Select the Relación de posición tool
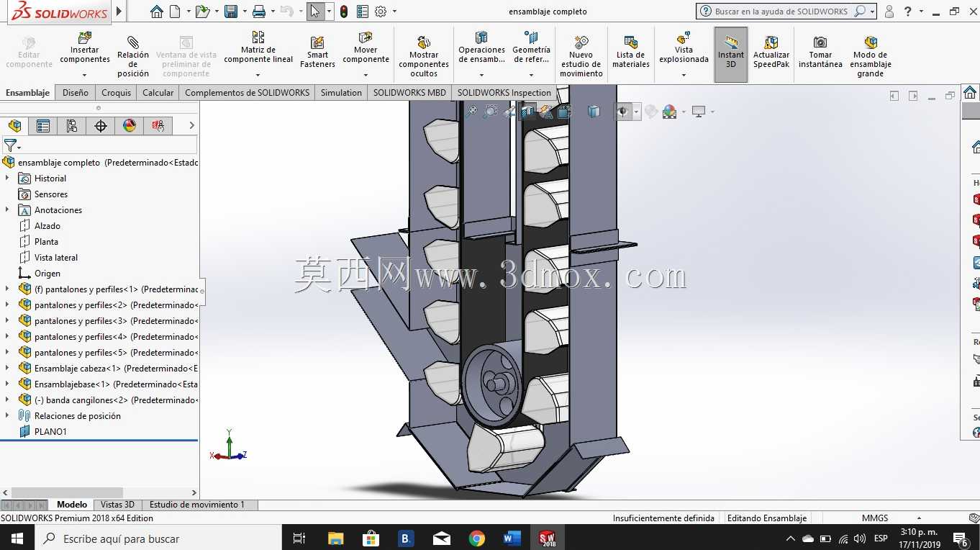This screenshot has width=980, height=550. [133, 55]
